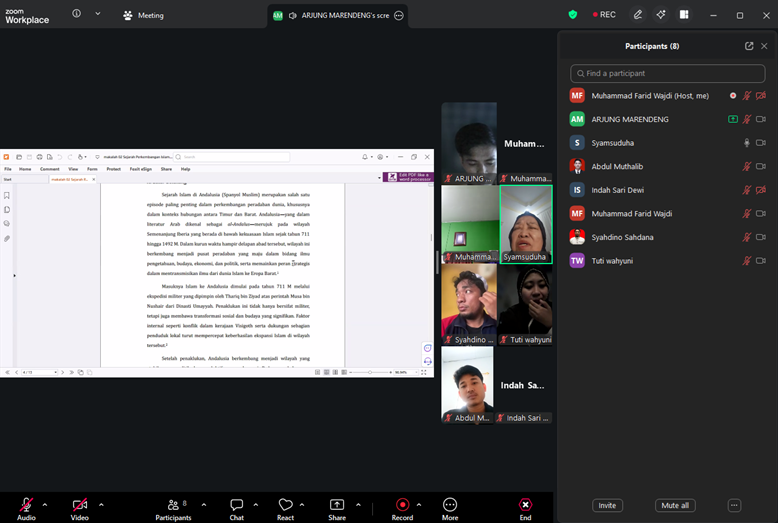Screen dimensions: 778x523
Task: Open the Share menu in shared PDF
Action: coord(166,169)
